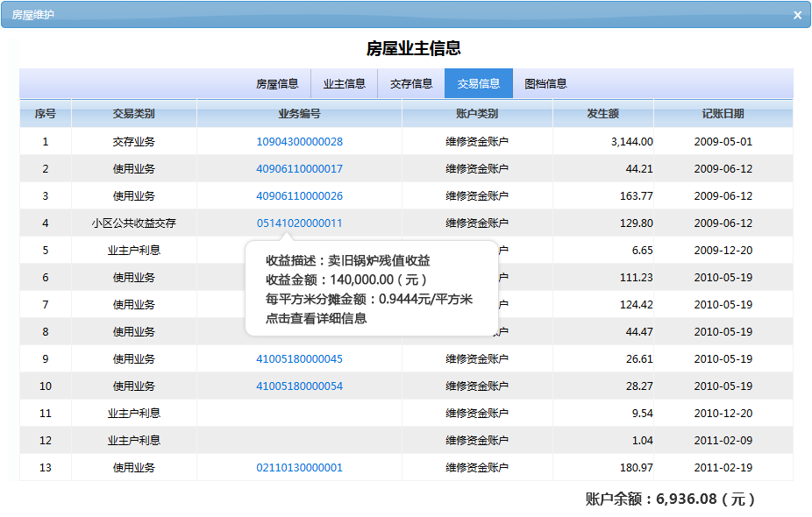This screenshot has width=812, height=517.
Task: Click the amount 1.04
Action: [x=642, y=441]
